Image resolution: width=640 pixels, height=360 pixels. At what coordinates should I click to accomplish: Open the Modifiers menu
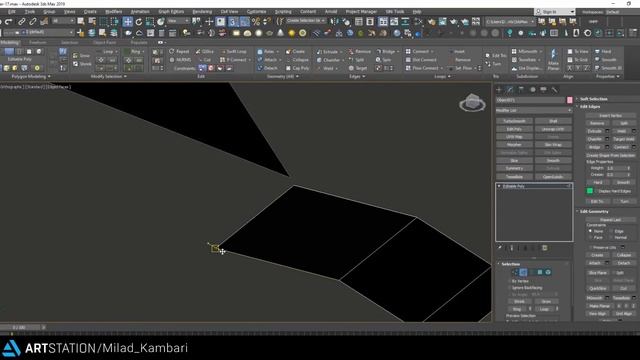113,12
